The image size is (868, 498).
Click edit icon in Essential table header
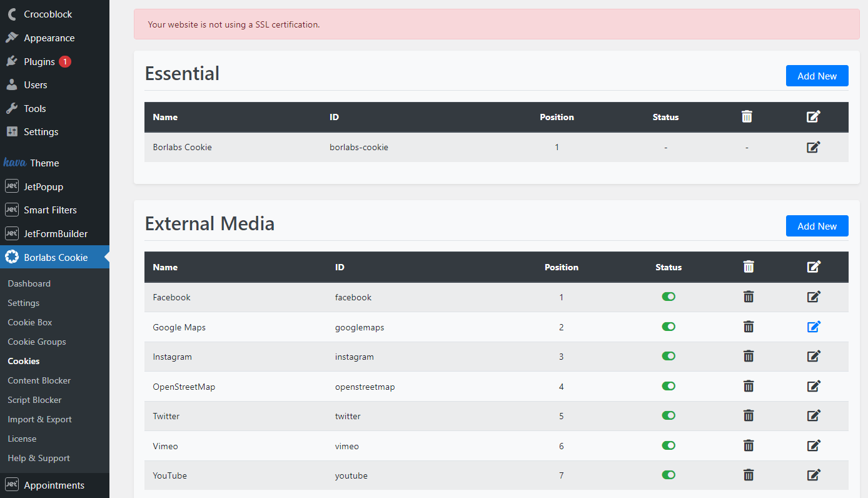[x=814, y=116]
